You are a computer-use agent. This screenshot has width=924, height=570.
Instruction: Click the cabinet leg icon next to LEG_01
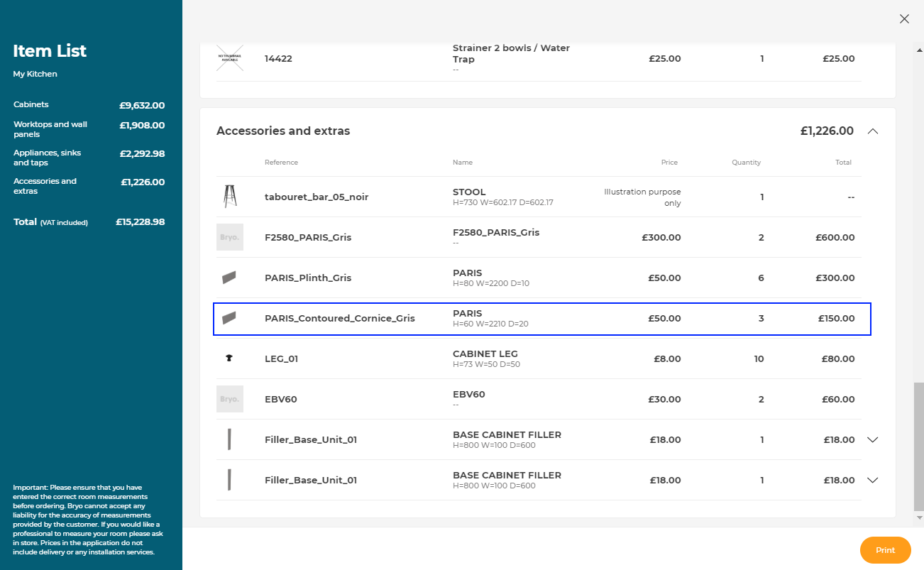click(x=229, y=358)
